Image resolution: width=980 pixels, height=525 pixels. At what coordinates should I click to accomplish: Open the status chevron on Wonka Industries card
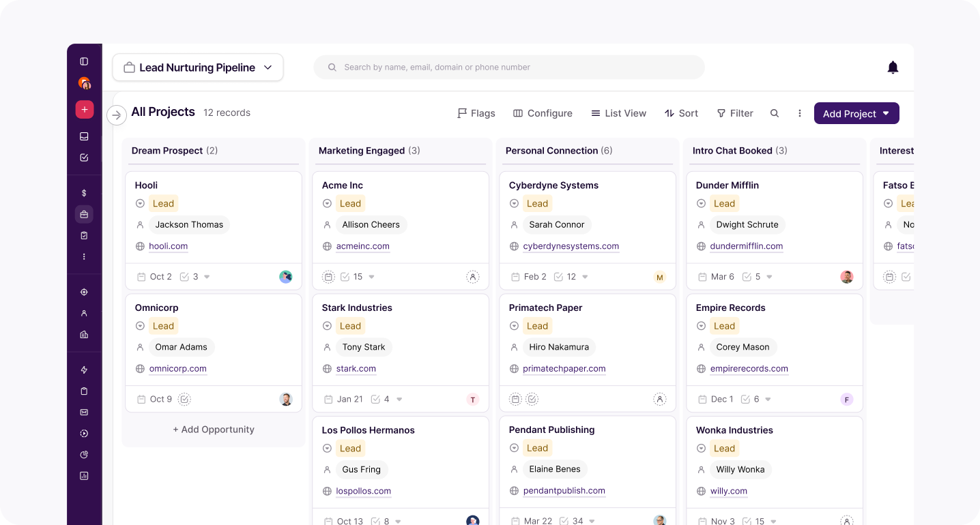[x=701, y=449]
